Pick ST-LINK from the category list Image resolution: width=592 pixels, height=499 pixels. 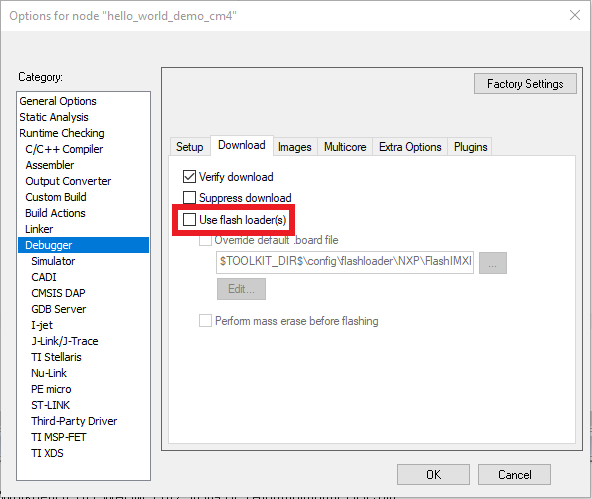tap(51, 405)
